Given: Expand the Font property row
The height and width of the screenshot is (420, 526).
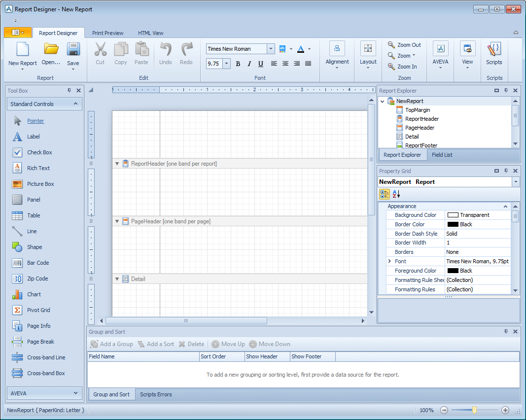Looking at the screenshot, I should click(x=389, y=261).
